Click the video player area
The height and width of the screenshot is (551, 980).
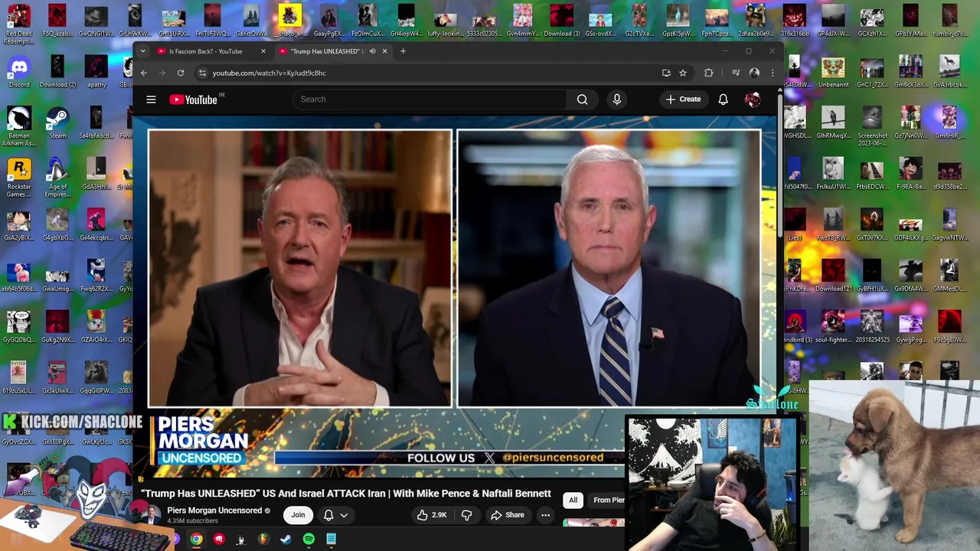455,297
